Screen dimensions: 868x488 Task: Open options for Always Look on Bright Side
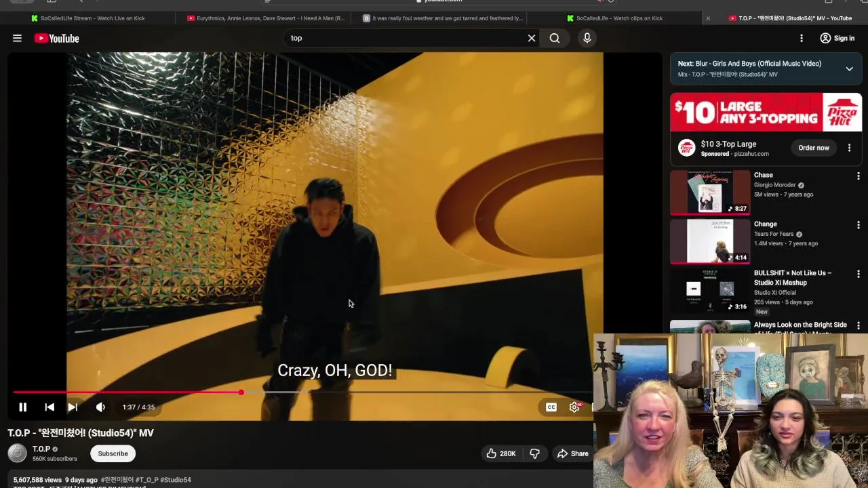[x=858, y=326]
